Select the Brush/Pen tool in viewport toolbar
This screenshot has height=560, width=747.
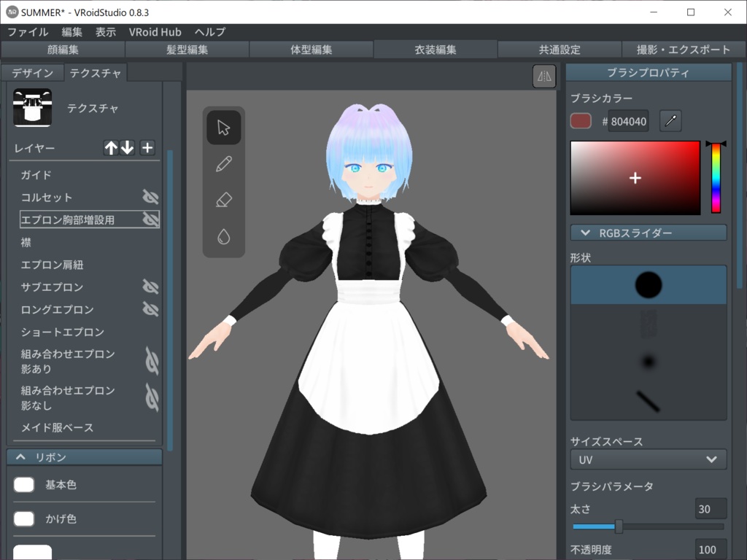[x=223, y=163]
